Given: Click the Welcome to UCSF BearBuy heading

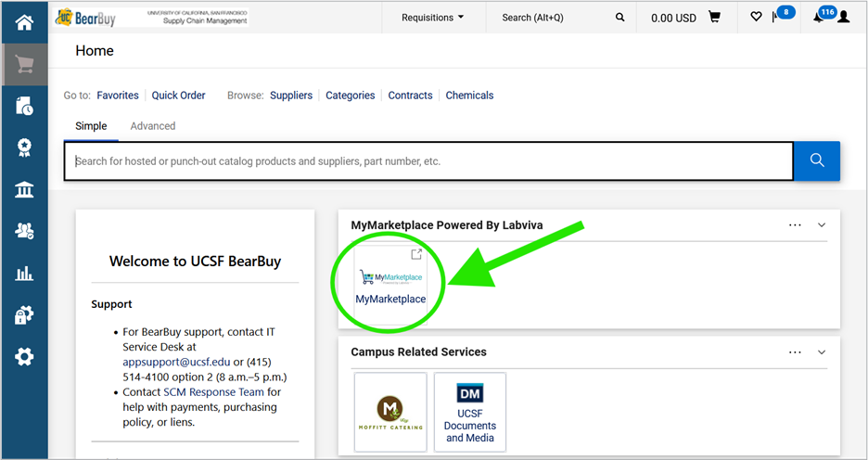Looking at the screenshot, I should click(x=195, y=261).
